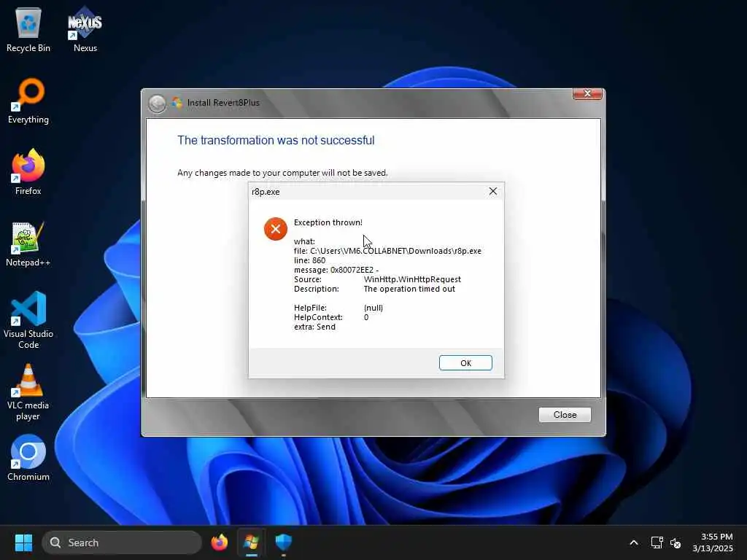
Task: Open the Recycle Bin desktop icon
Action: 28,29
